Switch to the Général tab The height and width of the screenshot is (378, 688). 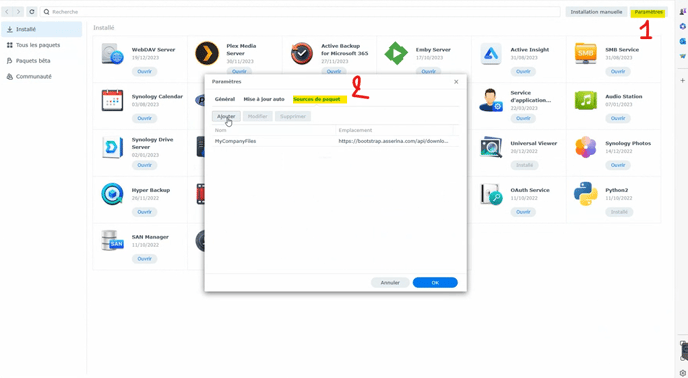(225, 99)
